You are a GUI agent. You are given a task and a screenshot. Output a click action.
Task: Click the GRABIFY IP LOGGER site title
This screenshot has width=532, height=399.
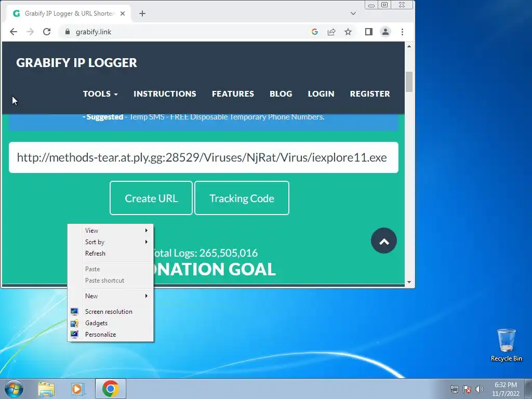click(x=77, y=63)
